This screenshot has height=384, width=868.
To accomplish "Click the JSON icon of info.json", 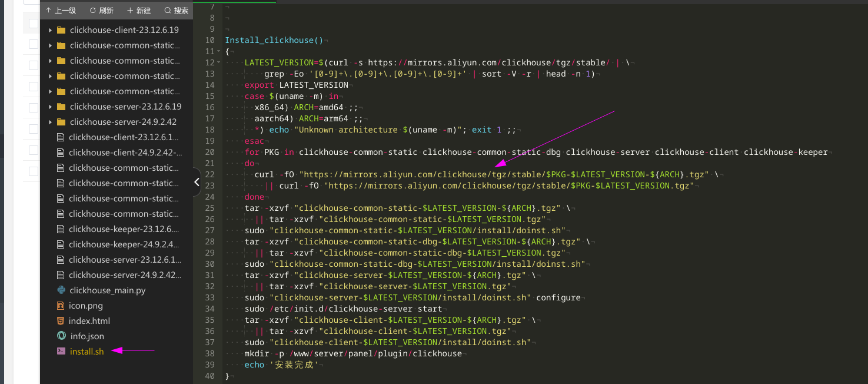I will click(x=61, y=336).
